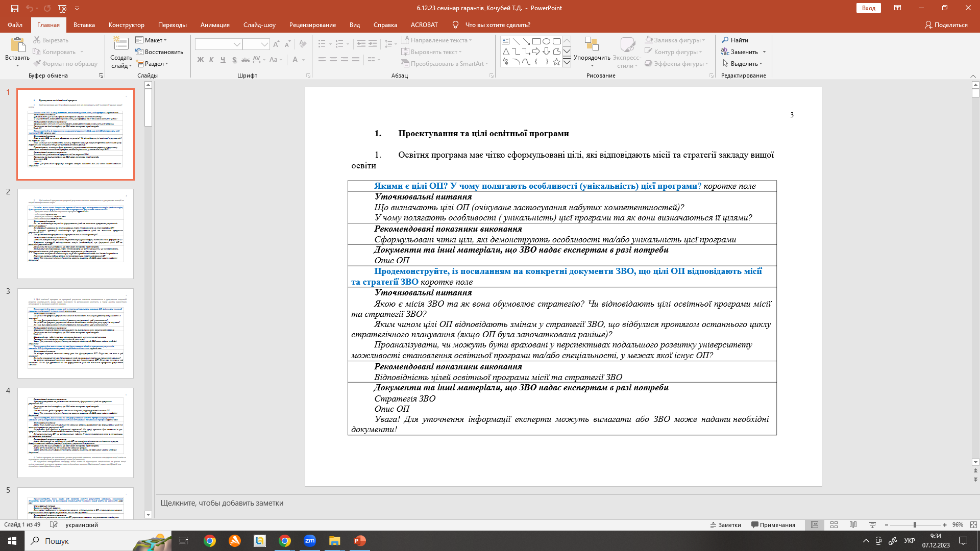
Task: Toggle Italic (К) formatting
Action: [211, 60]
